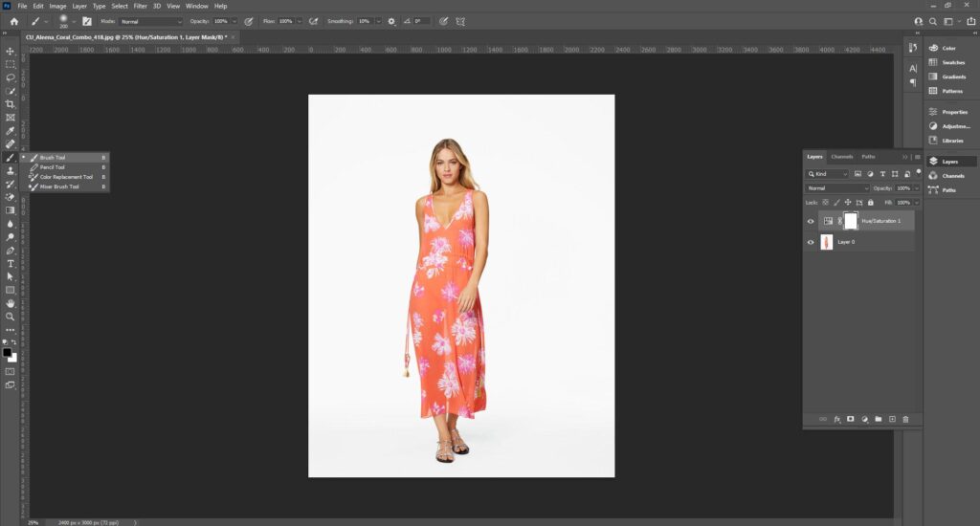980x526 pixels.
Task: Click the Share image icon
Action: click(970, 21)
